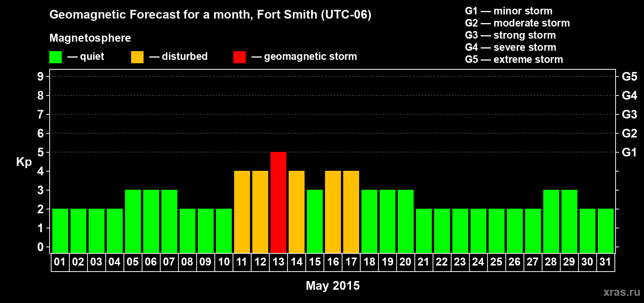The height and width of the screenshot is (303, 644).
Task: Click the date label 31
Action: coord(605,262)
